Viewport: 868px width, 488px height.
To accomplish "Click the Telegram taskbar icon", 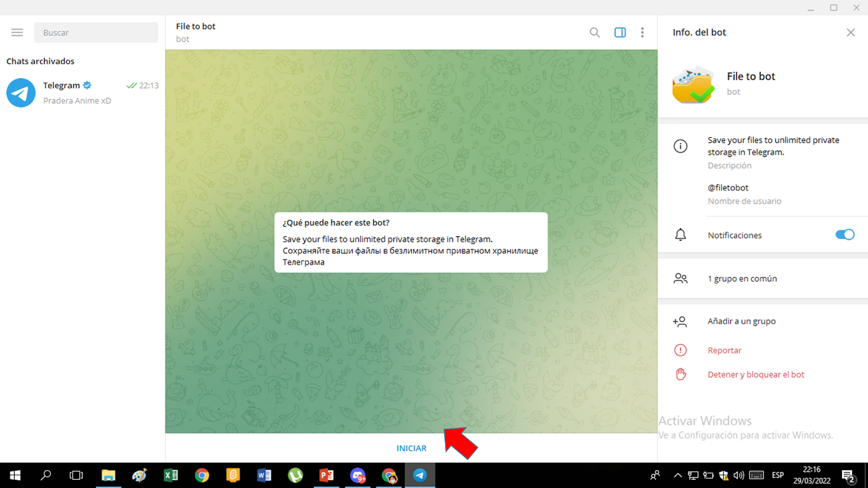I will point(420,476).
